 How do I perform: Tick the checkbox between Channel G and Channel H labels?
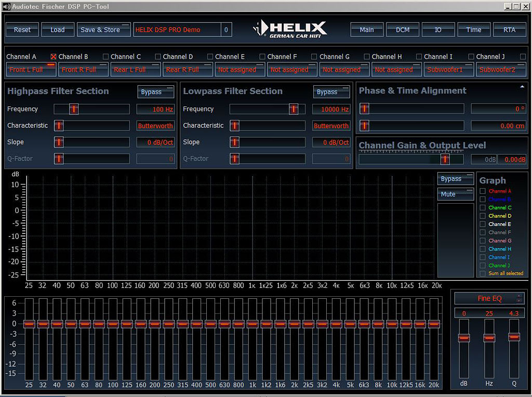click(367, 57)
